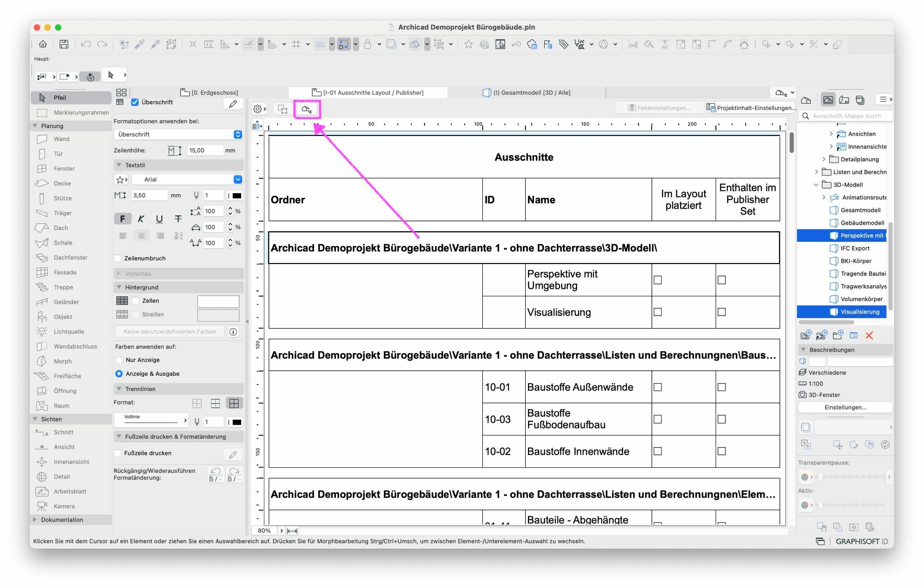The height and width of the screenshot is (588, 924).
Task: Select the Tür tool
Action: (x=58, y=154)
